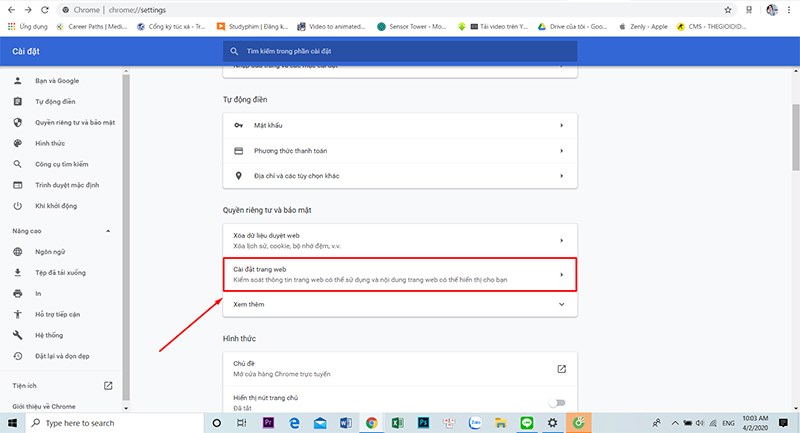The width and height of the screenshot is (800, 433).
Task: Click the location pin icon for Địa chỉ
Action: click(x=238, y=175)
